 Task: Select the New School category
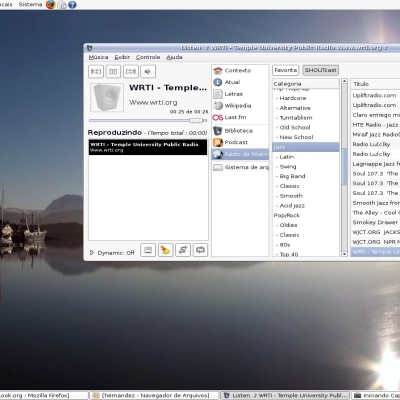[306, 137]
